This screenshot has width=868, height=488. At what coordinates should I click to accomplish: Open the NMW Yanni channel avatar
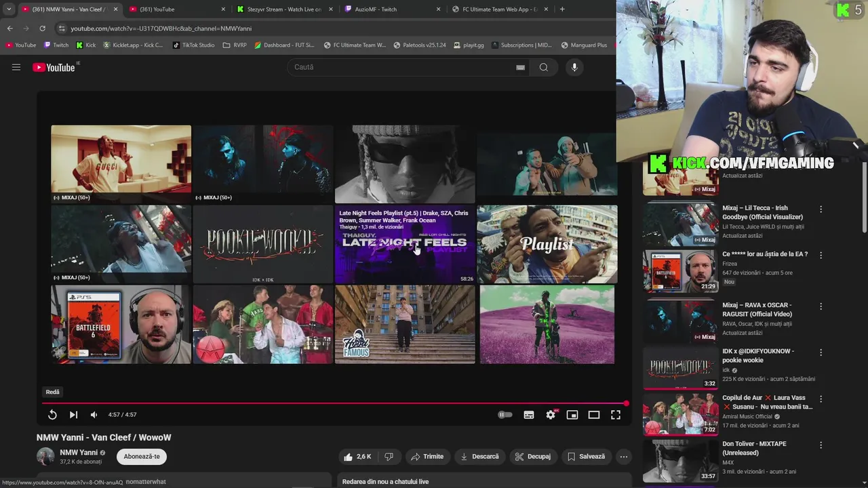[x=45, y=456]
